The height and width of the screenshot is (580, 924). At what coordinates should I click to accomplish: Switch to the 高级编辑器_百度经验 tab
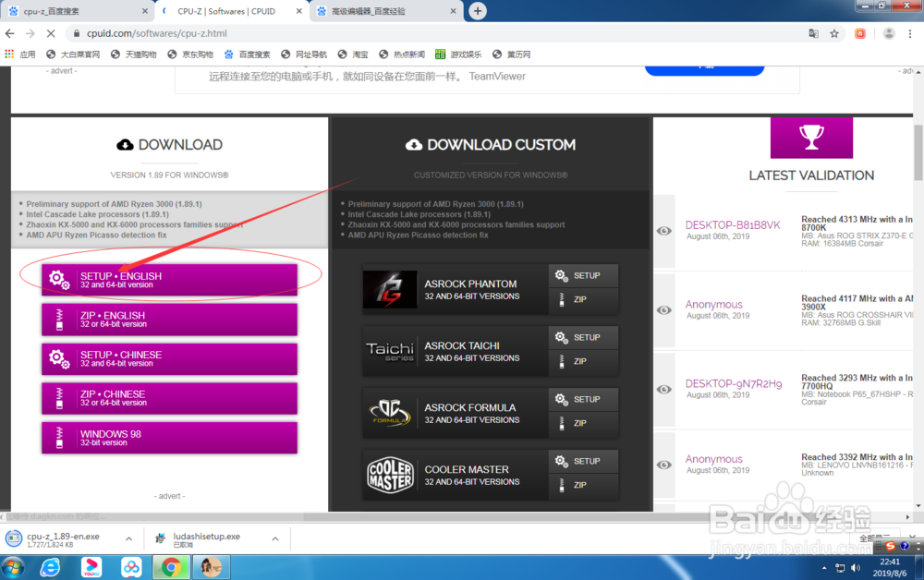point(386,11)
